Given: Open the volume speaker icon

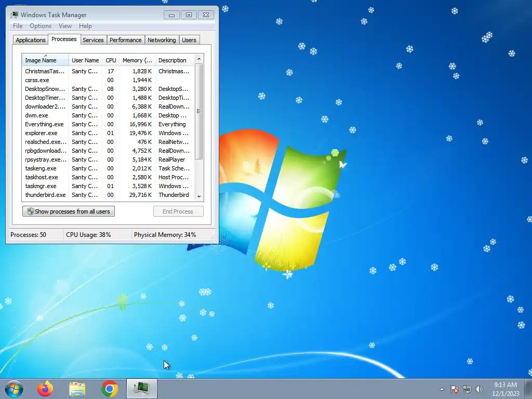Looking at the screenshot, I should [x=479, y=389].
